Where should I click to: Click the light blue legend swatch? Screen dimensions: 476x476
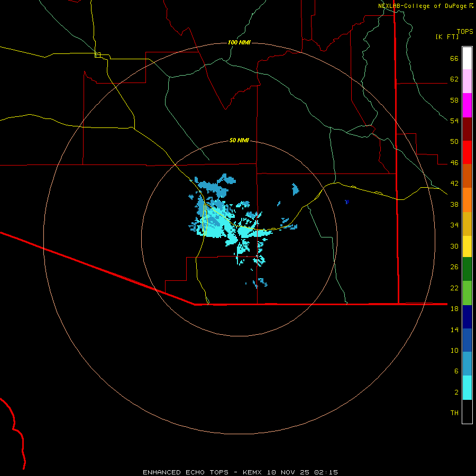467,363
